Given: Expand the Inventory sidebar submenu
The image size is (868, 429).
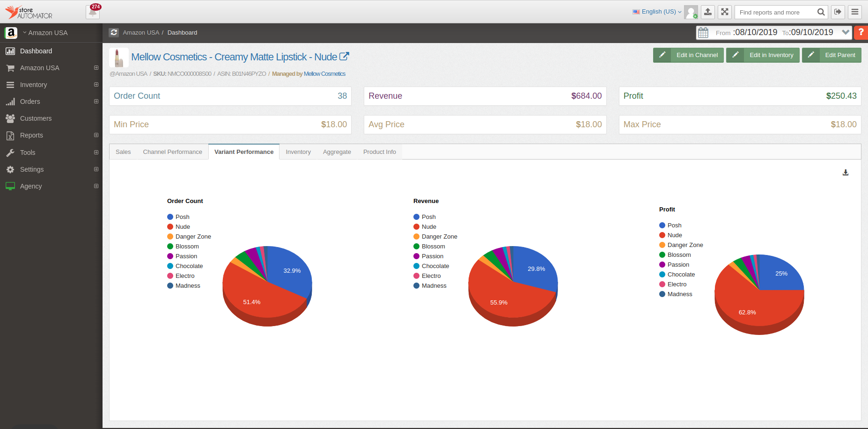Looking at the screenshot, I should coord(96,85).
